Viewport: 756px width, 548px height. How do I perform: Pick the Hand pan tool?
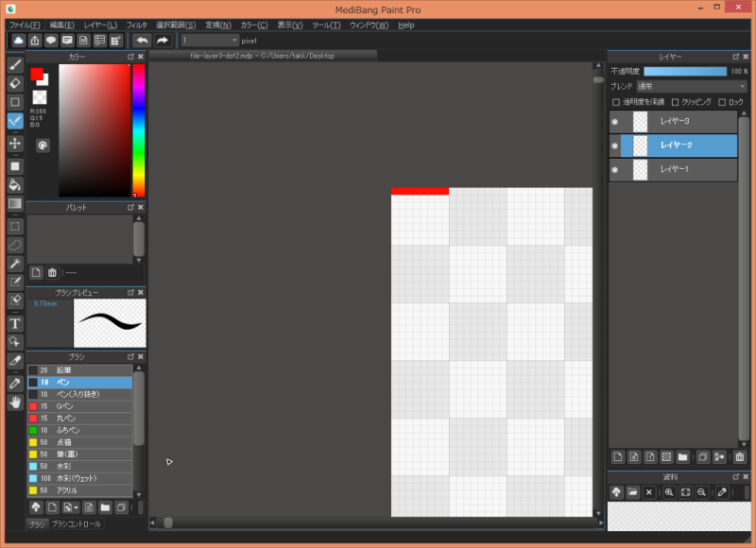[x=15, y=402]
